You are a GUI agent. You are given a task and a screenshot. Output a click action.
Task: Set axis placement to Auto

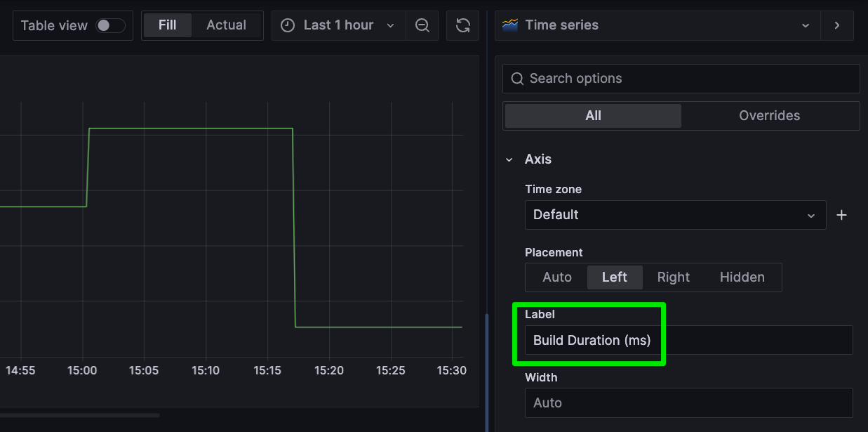pyautogui.click(x=557, y=277)
